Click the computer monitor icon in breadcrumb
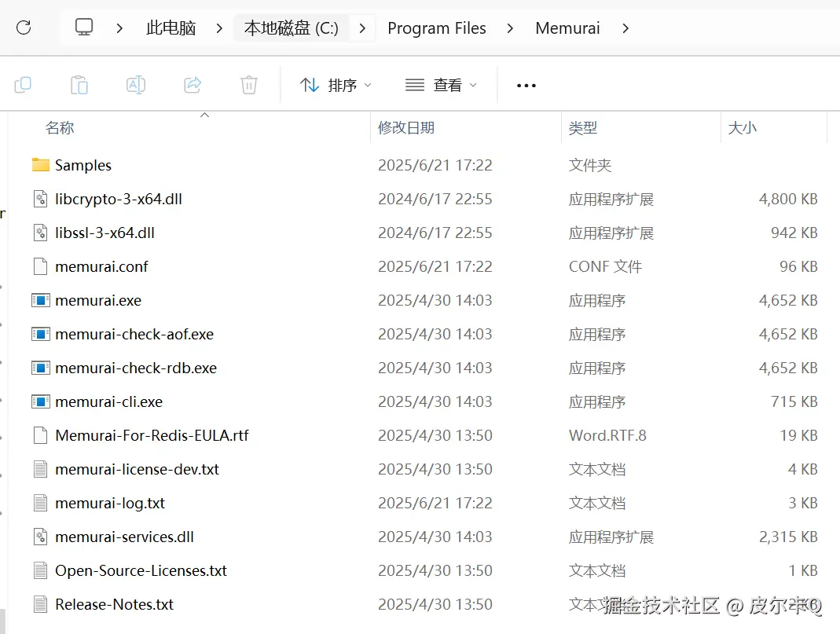840x634 pixels. [x=83, y=27]
